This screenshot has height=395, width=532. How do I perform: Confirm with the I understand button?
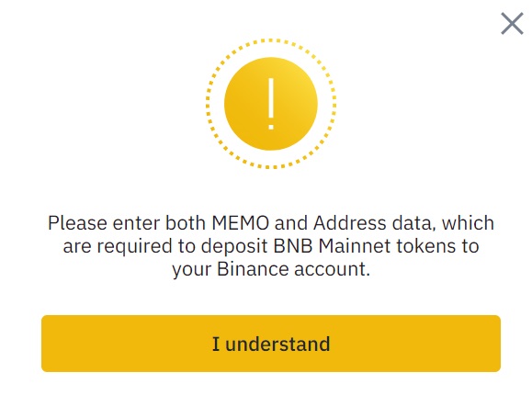pyautogui.click(x=271, y=344)
